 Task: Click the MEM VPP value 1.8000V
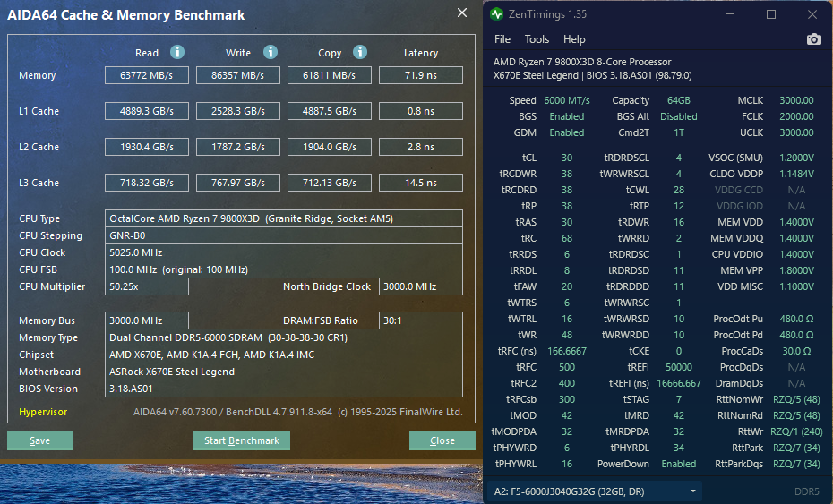(796, 270)
